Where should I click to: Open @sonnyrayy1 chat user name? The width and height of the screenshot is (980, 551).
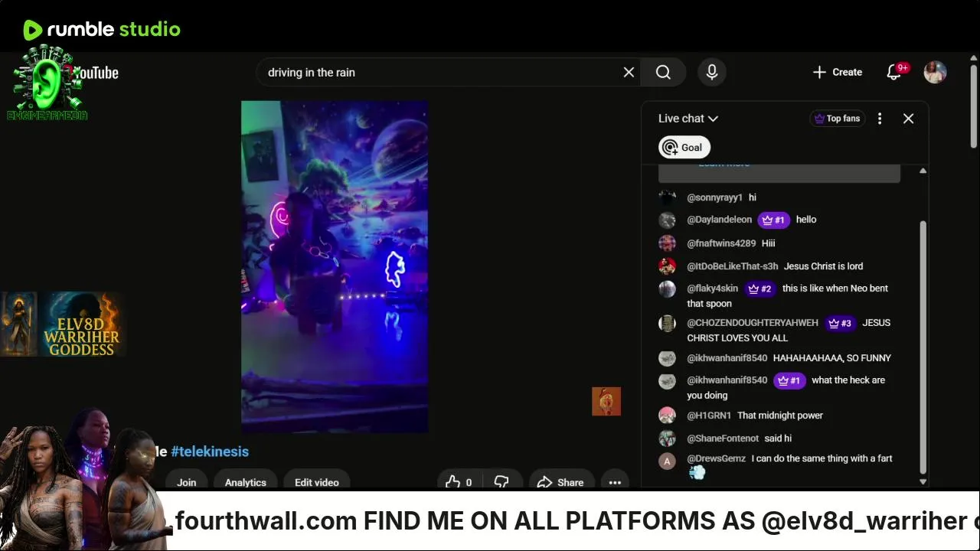coord(714,197)
